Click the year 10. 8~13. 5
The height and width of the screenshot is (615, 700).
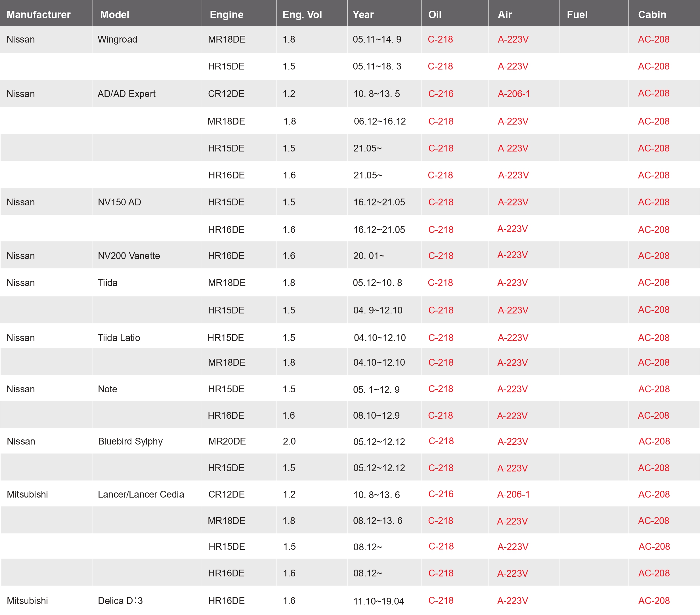click(377, 94)
